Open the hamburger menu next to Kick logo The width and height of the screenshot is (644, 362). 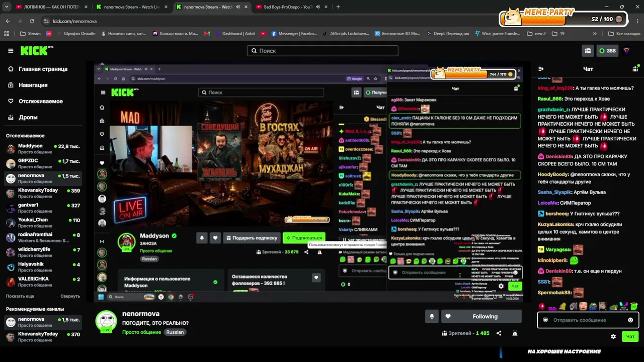(x=11, y=51)
